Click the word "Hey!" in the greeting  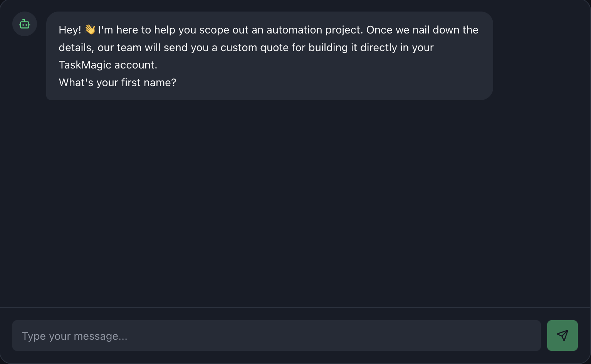tap(70, 30)
